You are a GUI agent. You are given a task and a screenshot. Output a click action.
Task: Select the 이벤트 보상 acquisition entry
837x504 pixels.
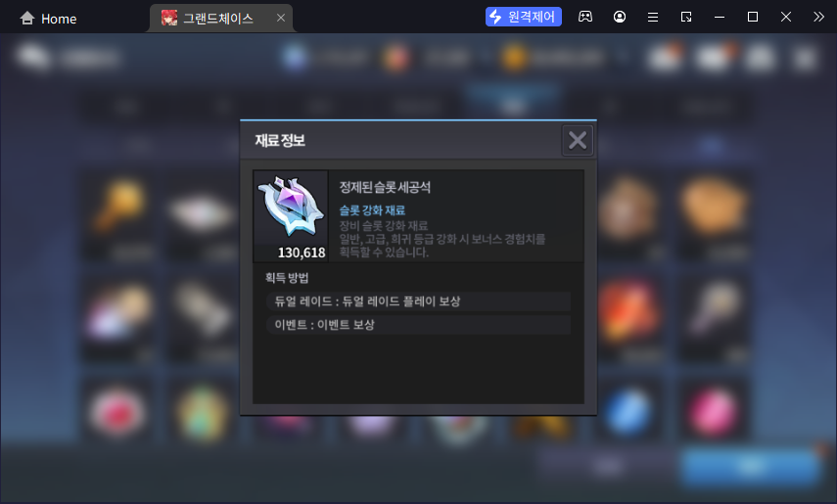click(x=418, y=325)
